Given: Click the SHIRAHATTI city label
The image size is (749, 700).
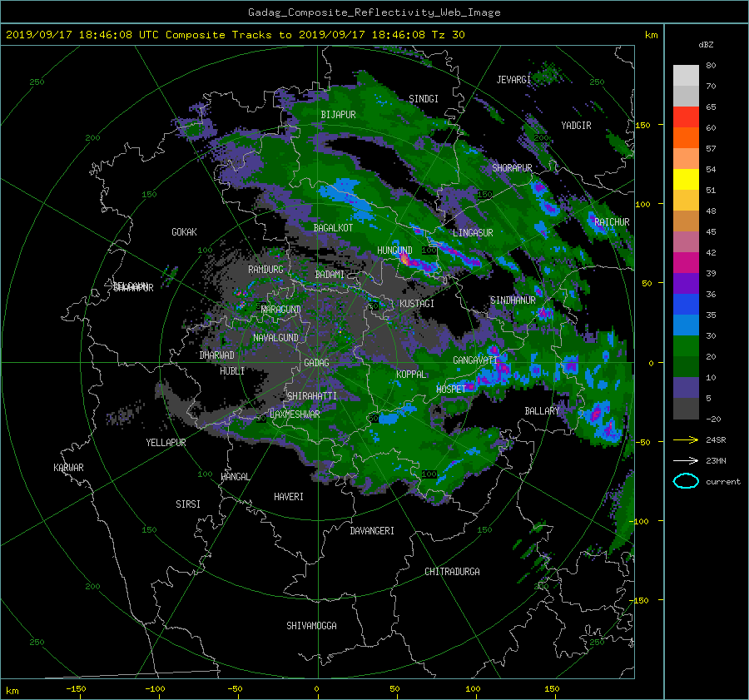Looking at the screenshot, I should click(312, 395).
